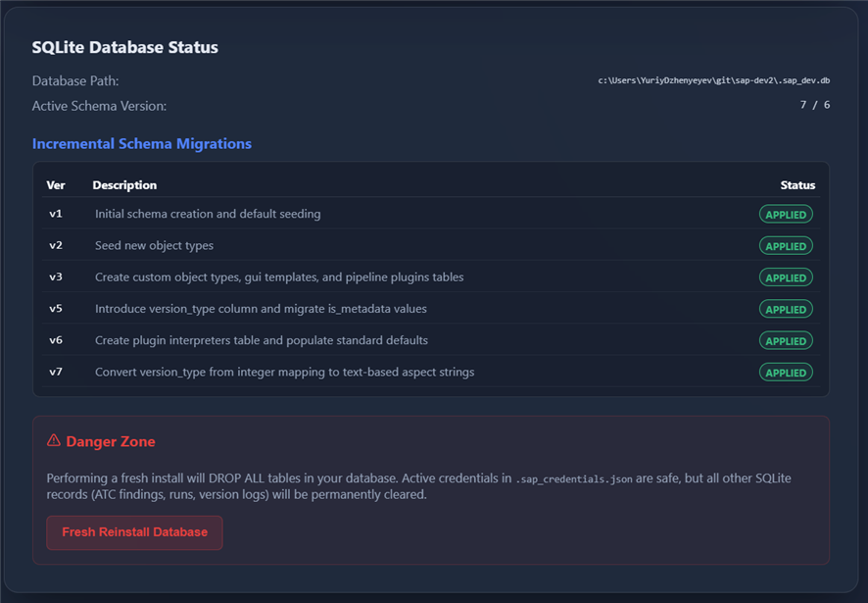Click the Description column header

pyautogui.click(x=124, y=185)
